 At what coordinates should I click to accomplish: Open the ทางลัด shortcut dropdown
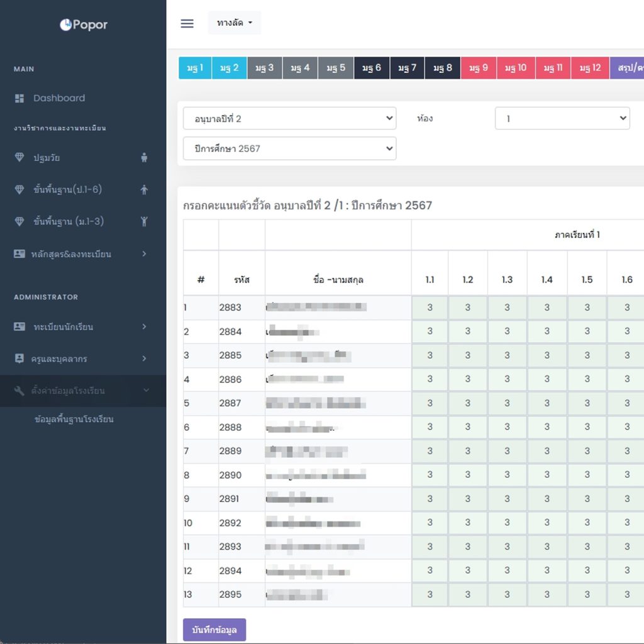tap(234, 23)
